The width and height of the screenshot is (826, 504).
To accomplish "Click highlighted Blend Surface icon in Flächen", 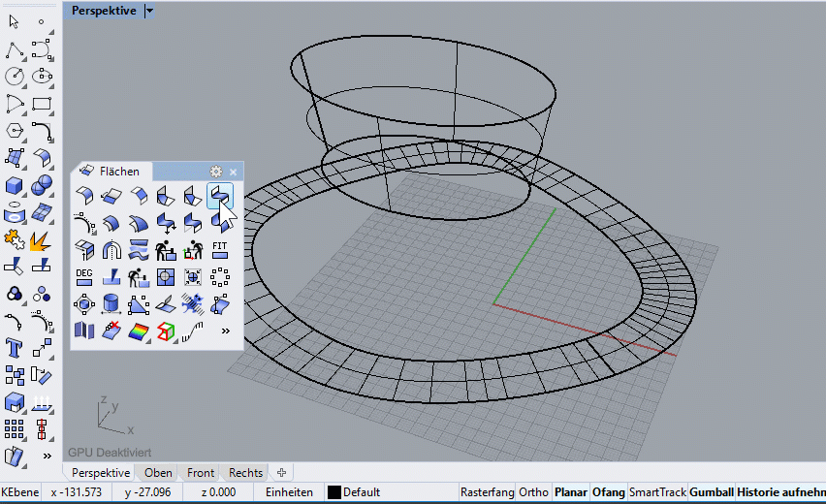I will click(x=220, y=196).
